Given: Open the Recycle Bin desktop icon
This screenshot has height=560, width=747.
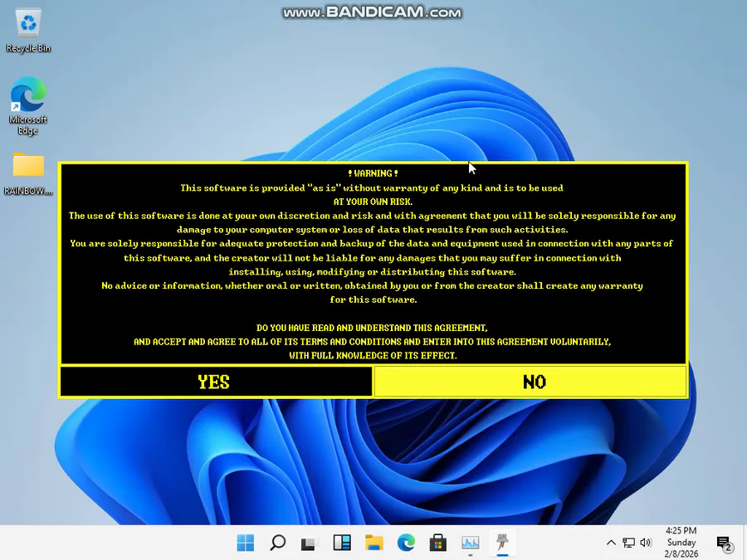Looking at the screenshot, I should [x=28, y=31].
